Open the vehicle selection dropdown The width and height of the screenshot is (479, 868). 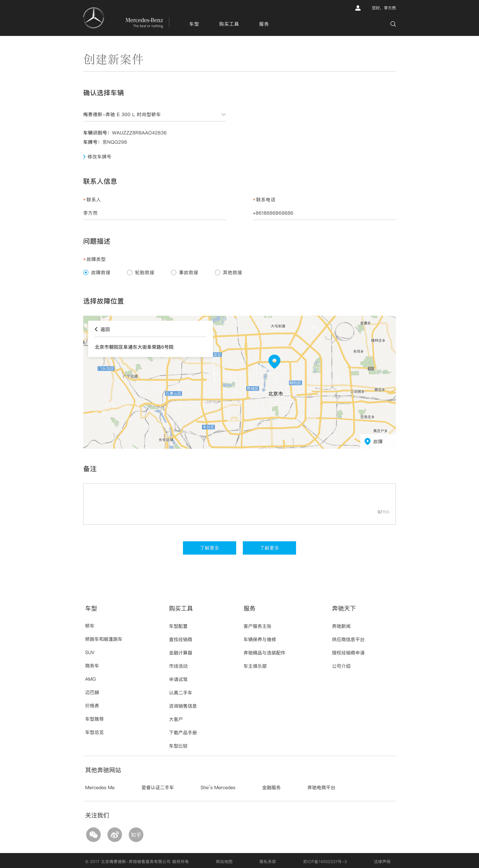point(155,114)
